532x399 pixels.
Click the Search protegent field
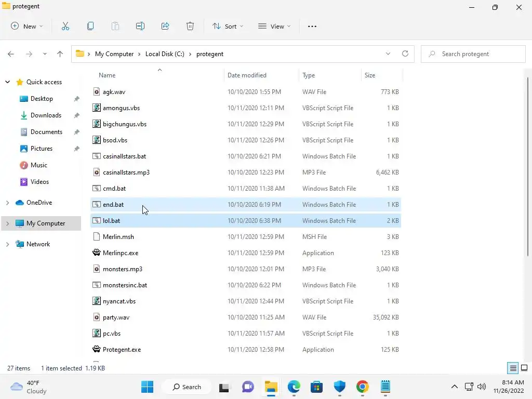tap(473, 54)
